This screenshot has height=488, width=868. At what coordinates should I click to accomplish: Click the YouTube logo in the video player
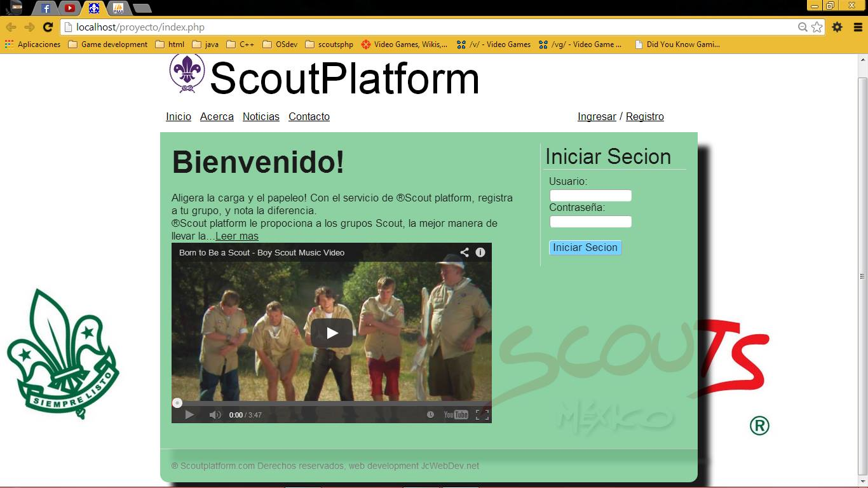(456, 414)
